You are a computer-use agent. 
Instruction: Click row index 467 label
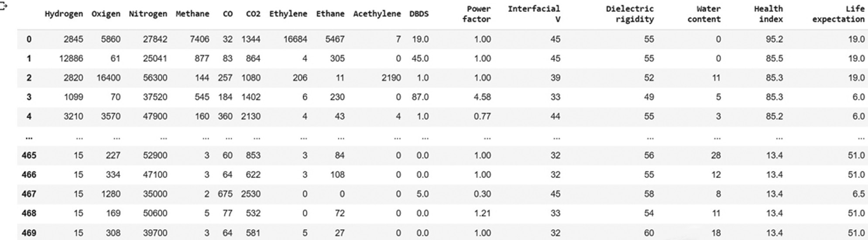[29, 194]
